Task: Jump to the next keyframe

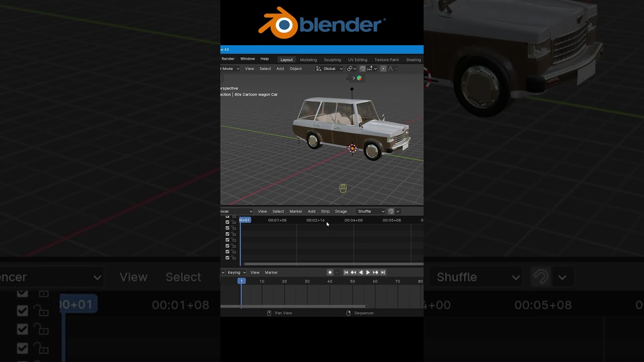Action: click(375, 273)
